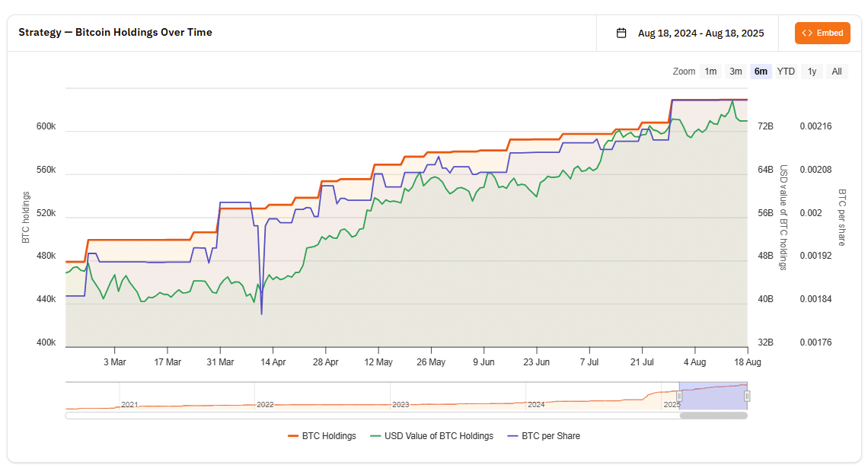Click the 2023 marker in navigator
This screenshot has height=465, width=868.
(x=400, y=405)
